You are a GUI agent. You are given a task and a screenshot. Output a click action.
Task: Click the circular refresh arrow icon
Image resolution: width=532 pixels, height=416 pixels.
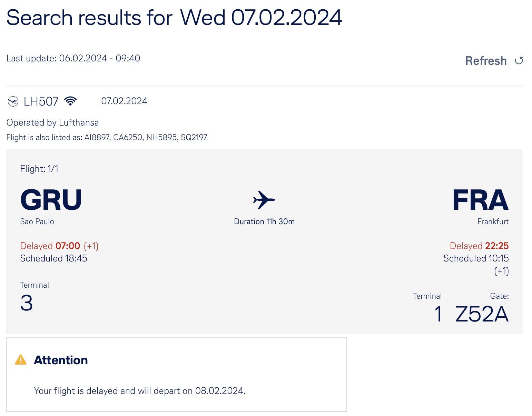(519, 61)
